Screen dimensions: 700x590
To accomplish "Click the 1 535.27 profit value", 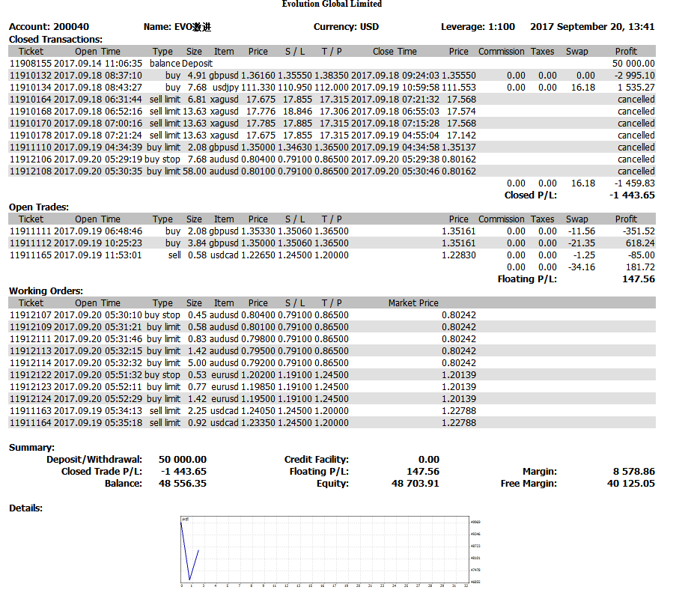I will tap(636, 88).
